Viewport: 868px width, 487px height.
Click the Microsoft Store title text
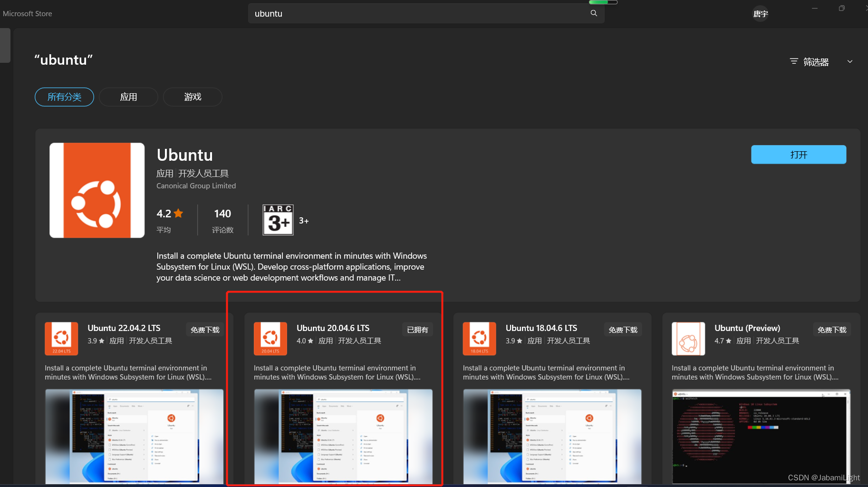pyautogui.click(x=28, y=14)
